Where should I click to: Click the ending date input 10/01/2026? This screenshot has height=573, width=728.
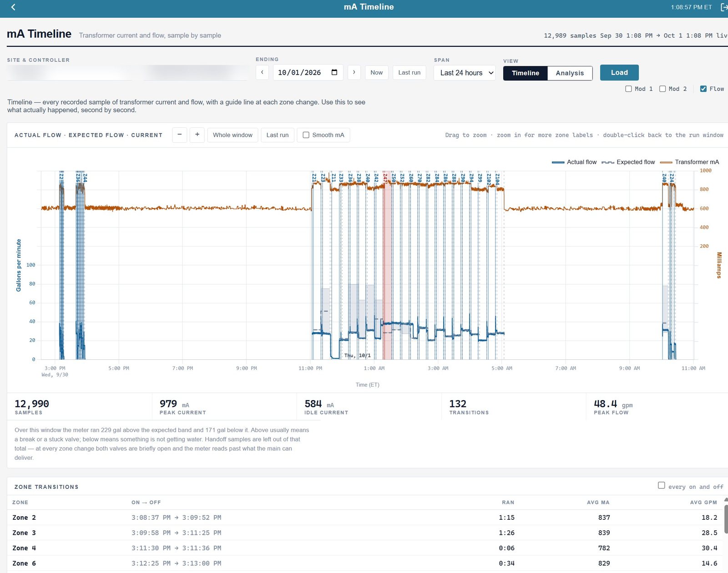tap(308, 72)
